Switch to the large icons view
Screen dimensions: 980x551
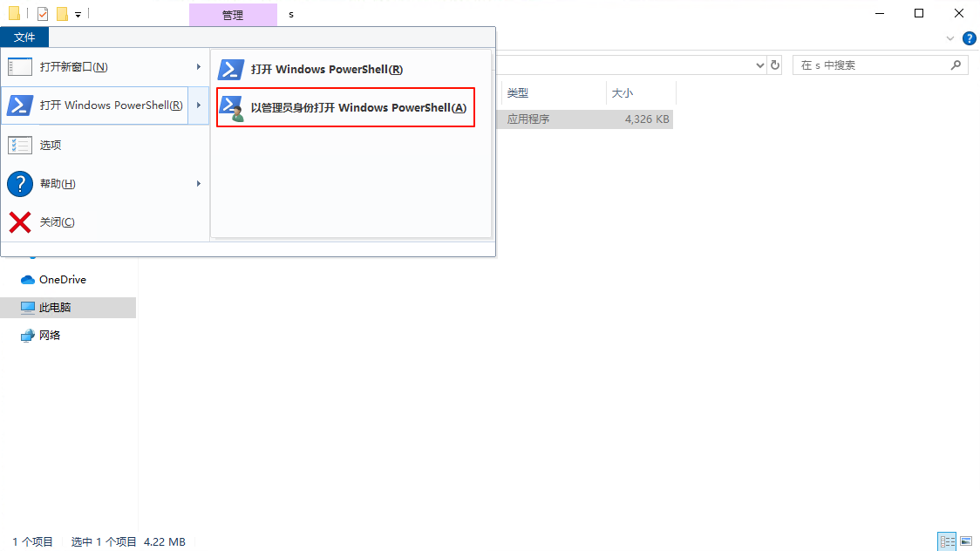966,541
